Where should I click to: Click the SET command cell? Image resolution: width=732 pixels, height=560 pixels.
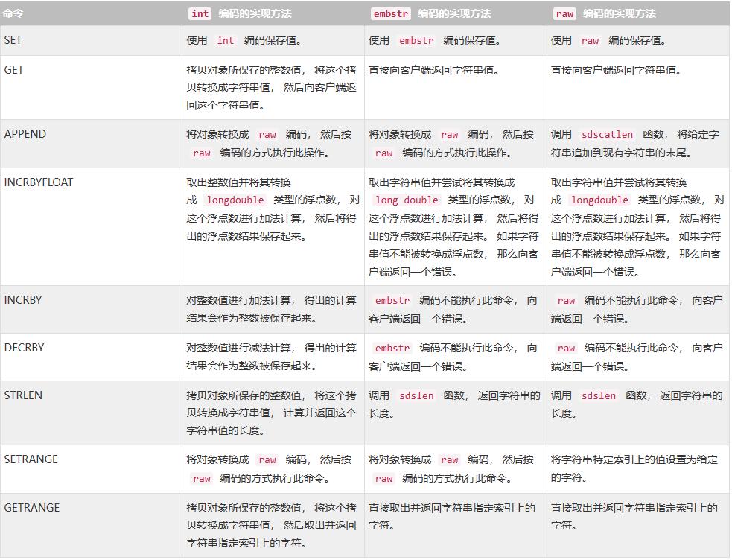(91, 41)
